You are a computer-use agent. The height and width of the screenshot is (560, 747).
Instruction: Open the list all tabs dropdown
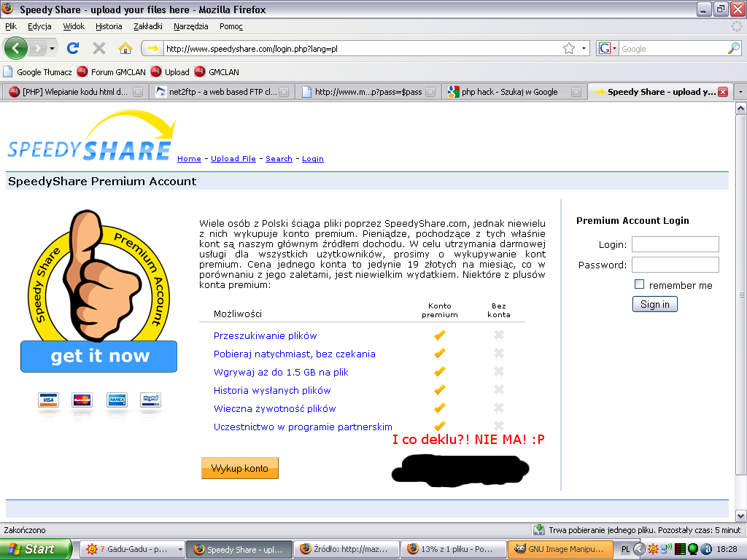point(740,92)
